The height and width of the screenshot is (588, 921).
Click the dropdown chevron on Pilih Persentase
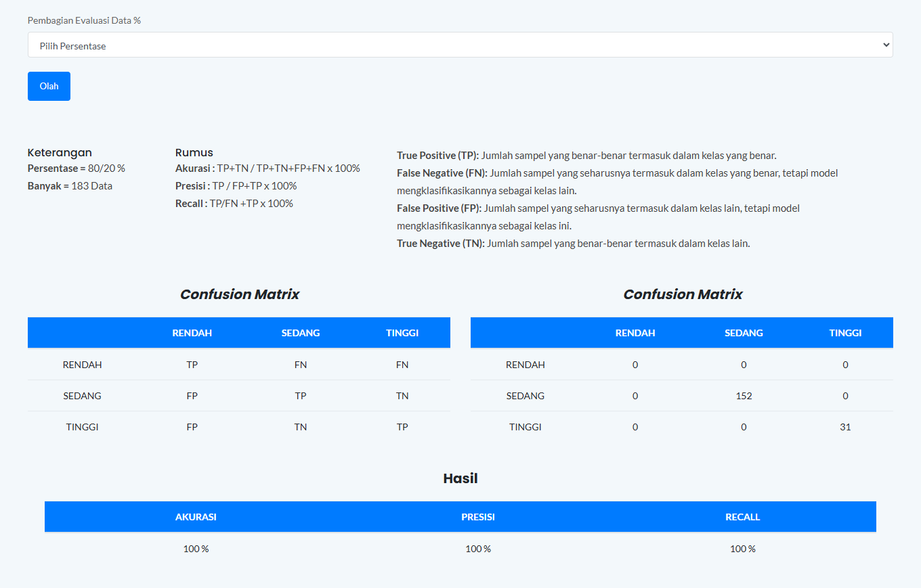tap(885, 45)
